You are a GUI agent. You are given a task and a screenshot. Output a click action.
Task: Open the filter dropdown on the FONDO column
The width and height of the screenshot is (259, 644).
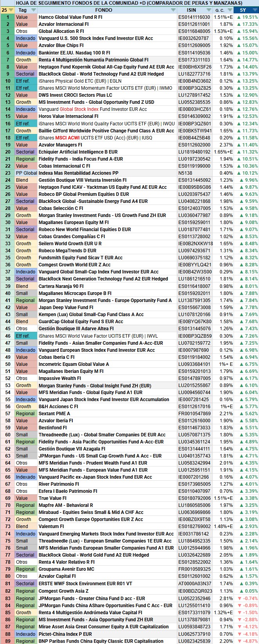(x=173, y=10)
